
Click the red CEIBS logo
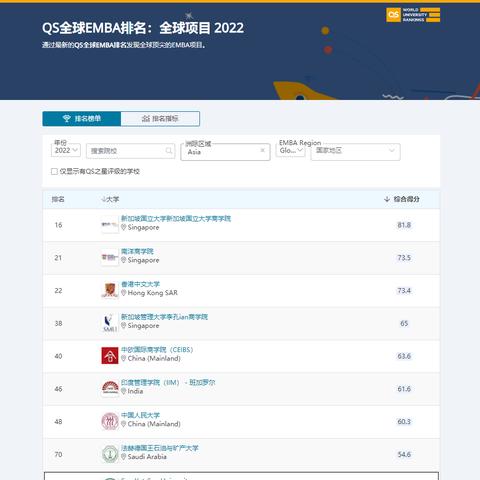pos(110,356)
